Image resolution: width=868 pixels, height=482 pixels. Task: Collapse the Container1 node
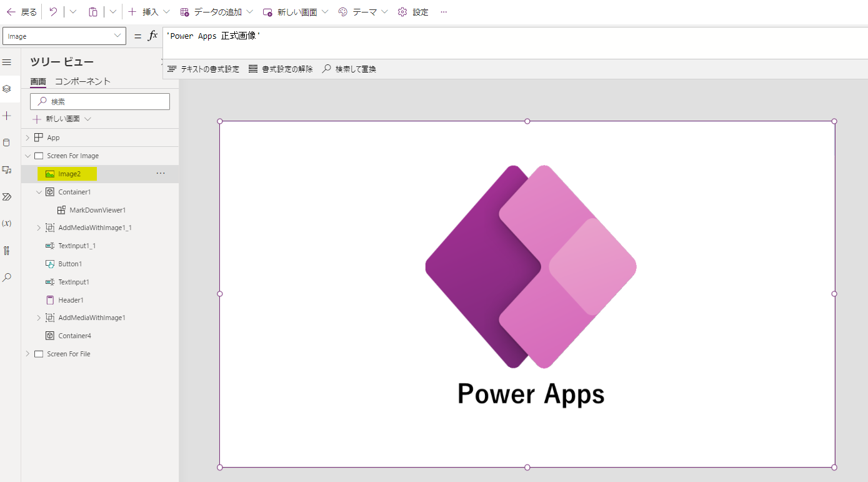pyautogui.click(x=39, y=192)
